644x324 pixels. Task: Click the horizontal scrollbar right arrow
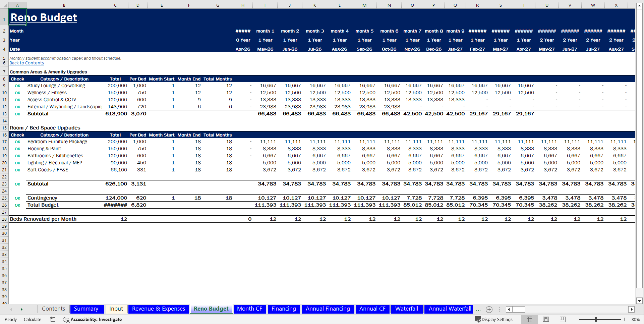[632, 309]
